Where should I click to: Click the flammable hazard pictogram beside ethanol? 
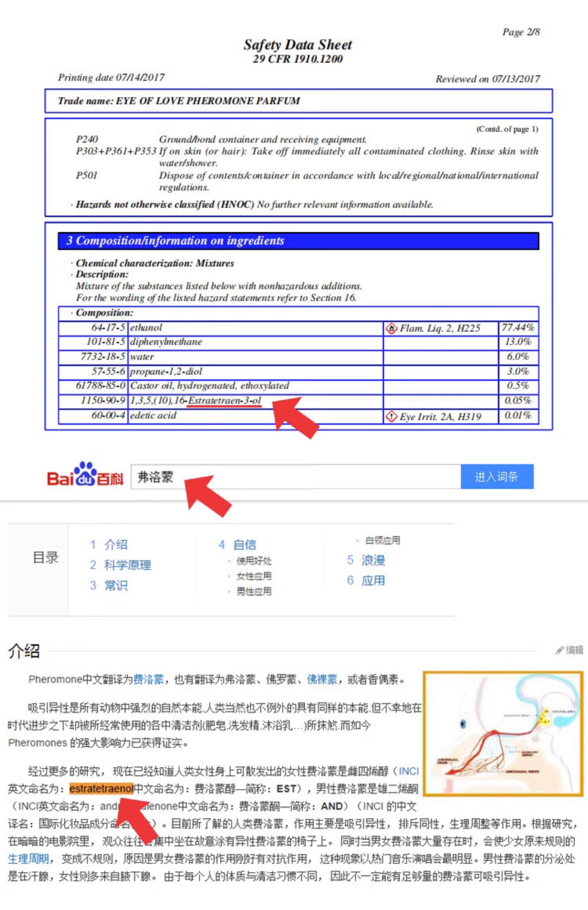click(391, 328)
